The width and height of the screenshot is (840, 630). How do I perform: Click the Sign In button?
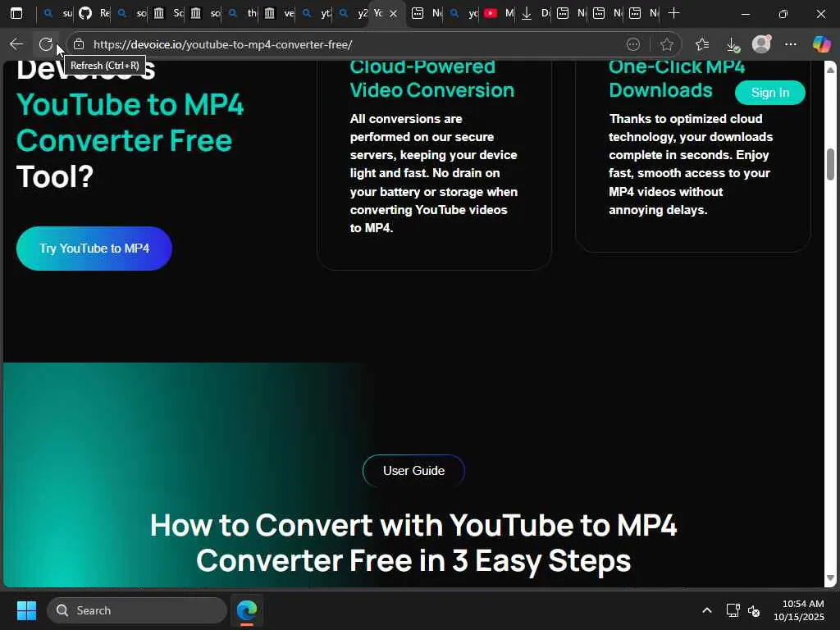(769, 93)
